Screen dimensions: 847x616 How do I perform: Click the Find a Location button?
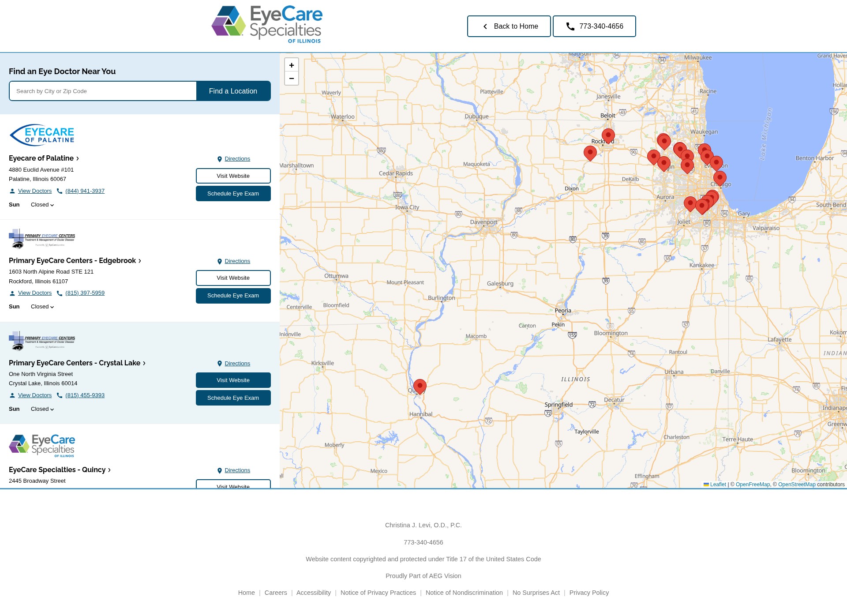click(233, 91)
